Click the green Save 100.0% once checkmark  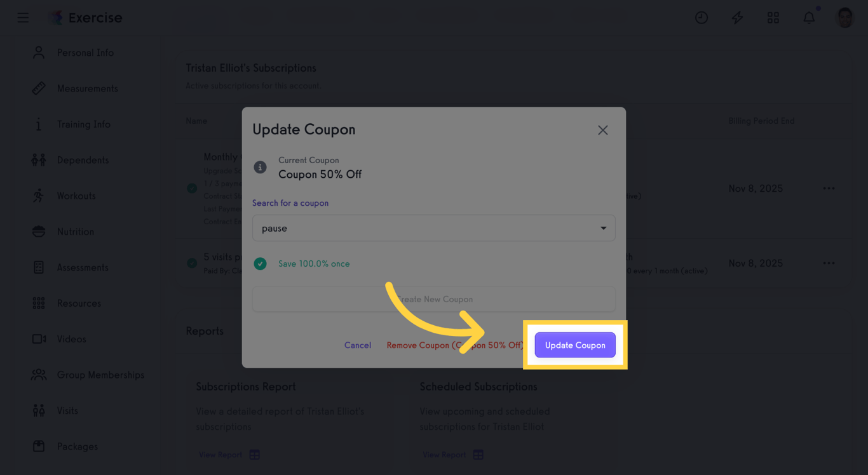(260, 263)
